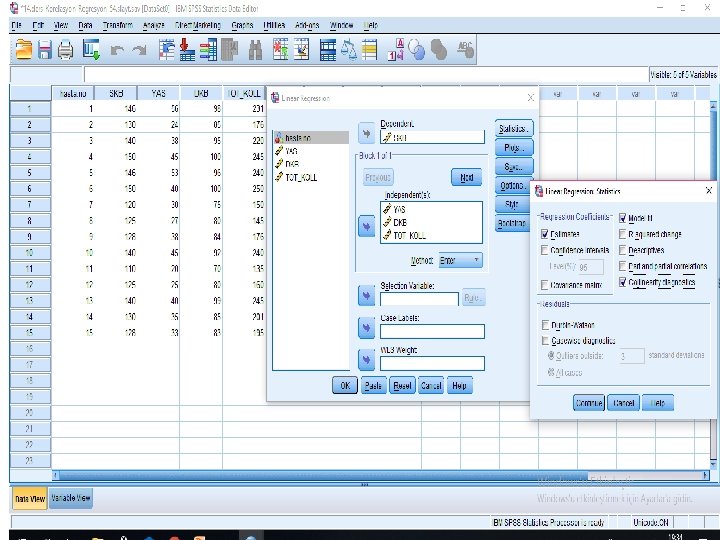
Task: Move variable to Dependent arrow button
Action: (366, 134)
